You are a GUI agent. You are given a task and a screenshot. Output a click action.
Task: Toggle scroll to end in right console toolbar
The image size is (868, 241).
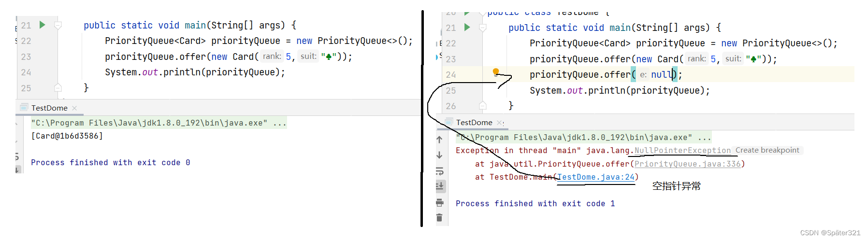click(x=440, y=186)
